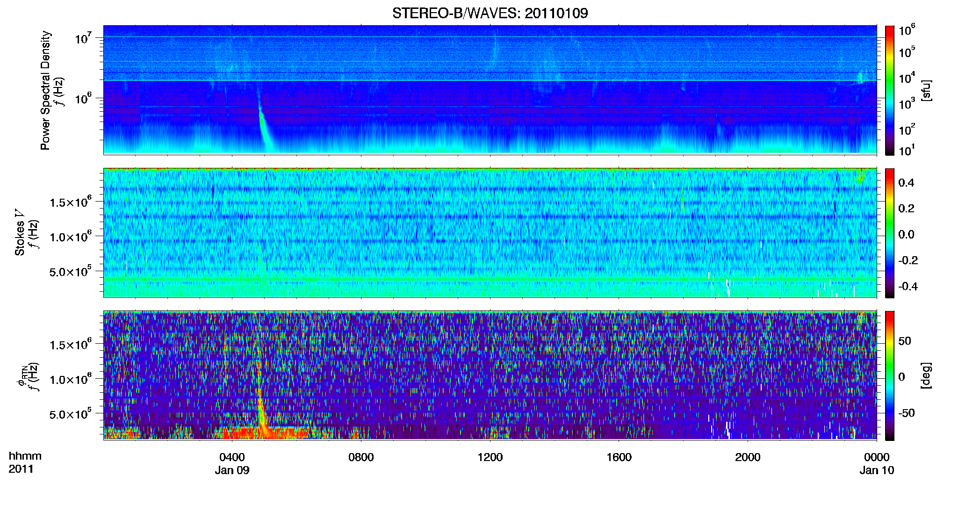Click the plot title "STEREO-B/WAVES: 20110109"

(x=490, y=13)
